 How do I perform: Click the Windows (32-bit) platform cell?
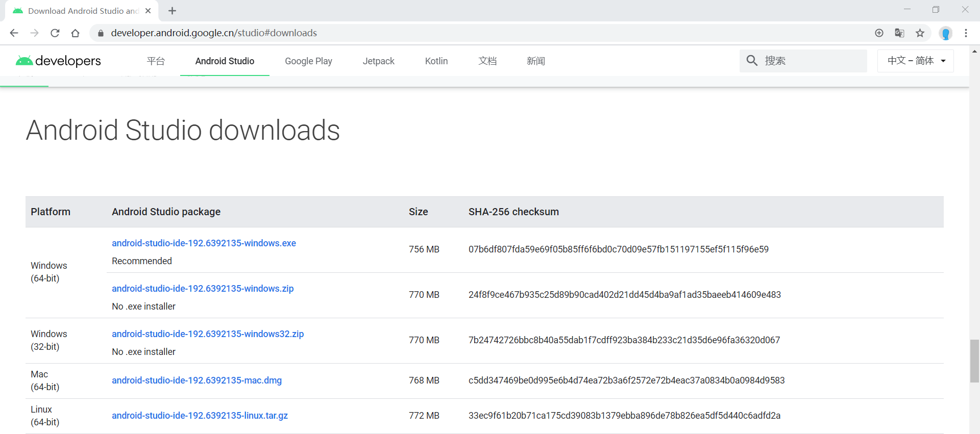tap(48, 340)
